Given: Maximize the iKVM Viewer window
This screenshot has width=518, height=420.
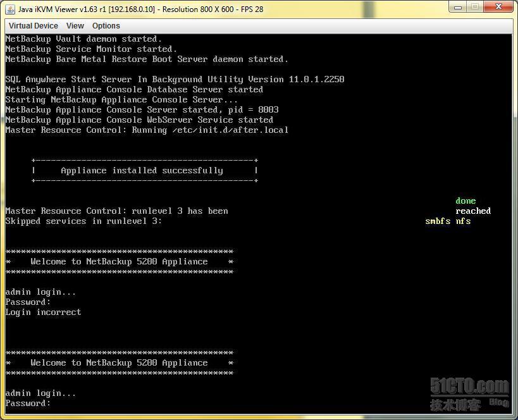Looking at the screenshot, I should coord(475,7).
